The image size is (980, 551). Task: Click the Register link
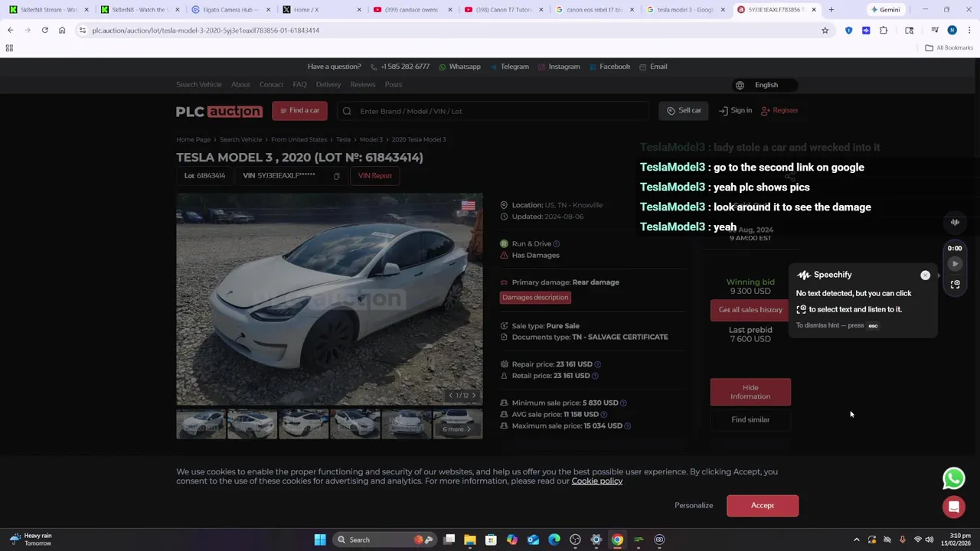pyautogui.click(x=779, y=110)
